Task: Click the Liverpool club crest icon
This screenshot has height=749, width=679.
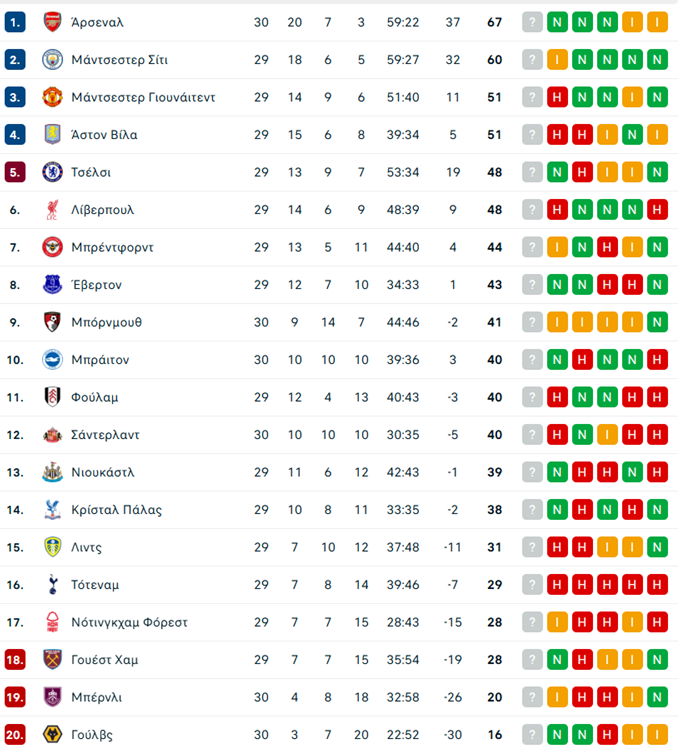Action: coord(52,210)
